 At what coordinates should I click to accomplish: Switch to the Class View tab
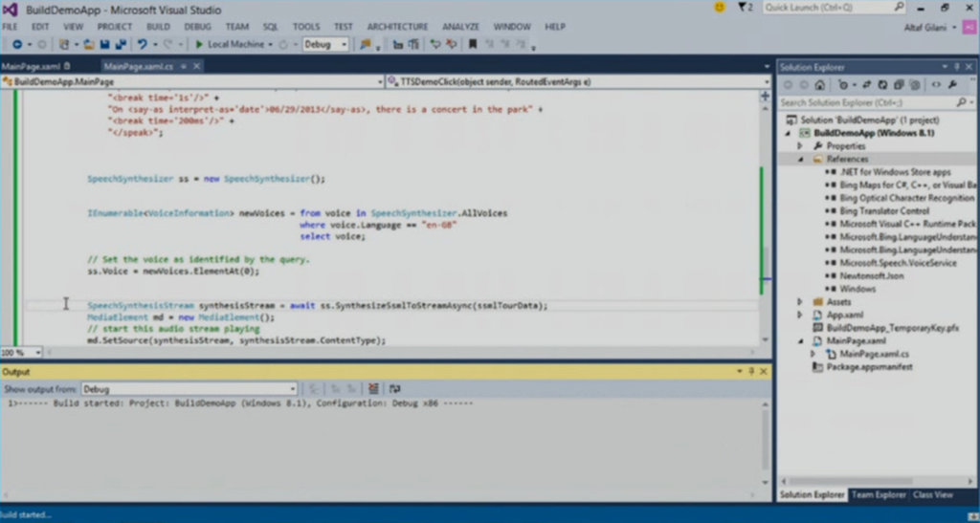click(932, 495)
